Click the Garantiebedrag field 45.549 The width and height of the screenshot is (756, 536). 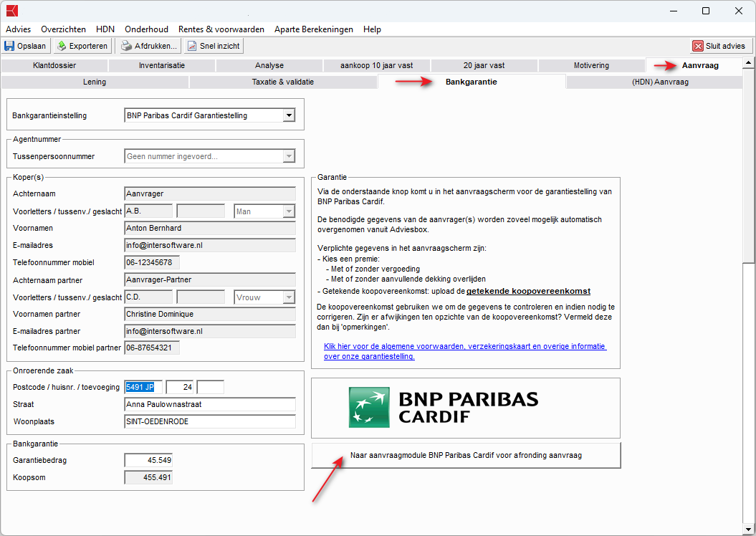click(148, 460)
